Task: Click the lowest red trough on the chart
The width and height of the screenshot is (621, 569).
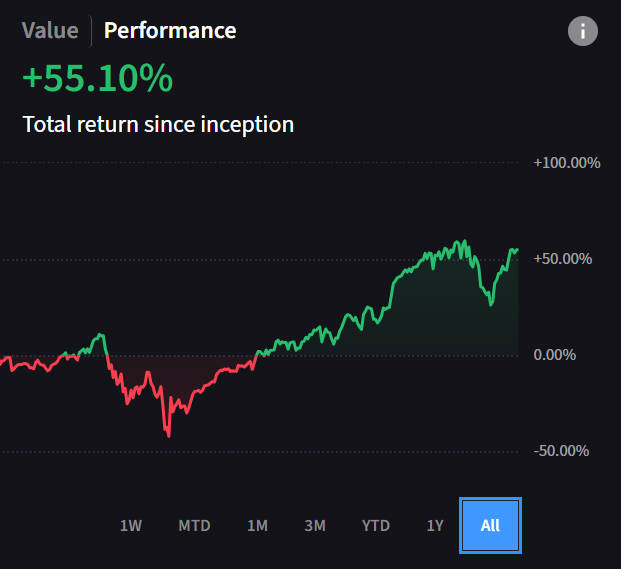Action: coord(169,435)
